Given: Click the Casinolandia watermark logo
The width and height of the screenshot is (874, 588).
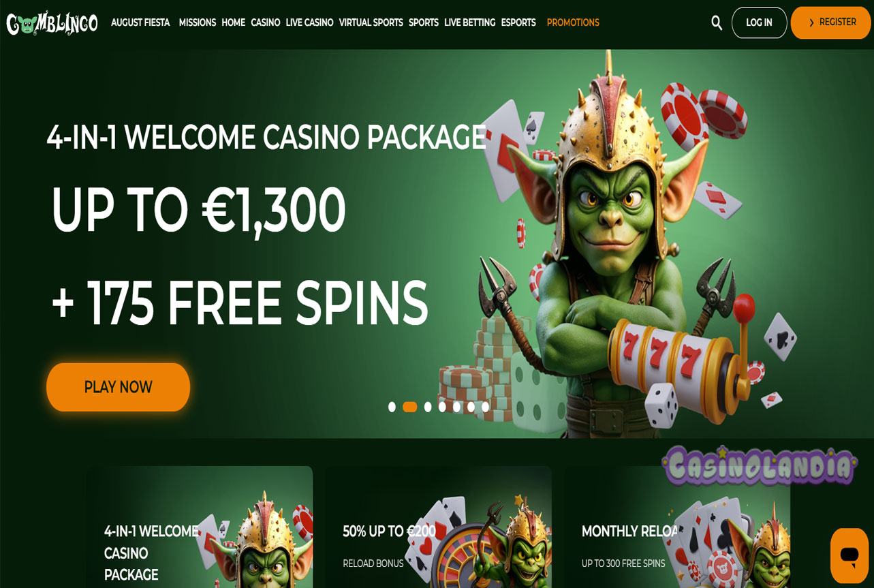Looking at the screenshot, I should (760, 466).
